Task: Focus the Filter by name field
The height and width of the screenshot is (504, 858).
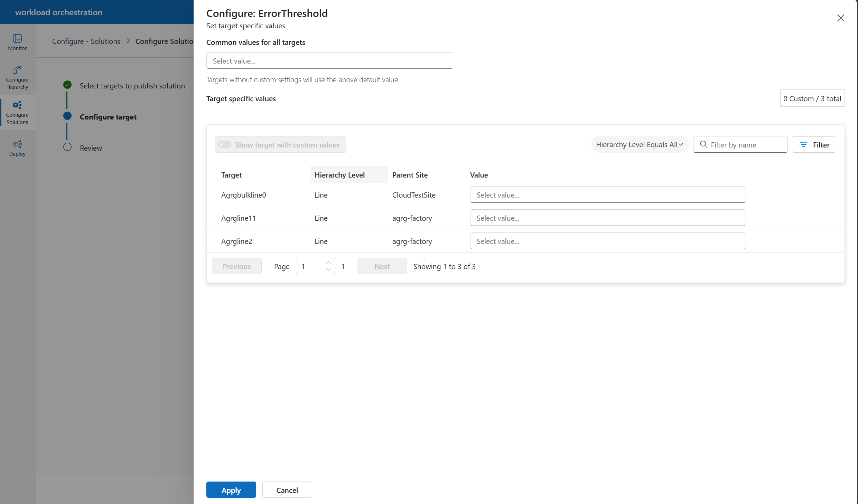Action: [x=747, y=145]
